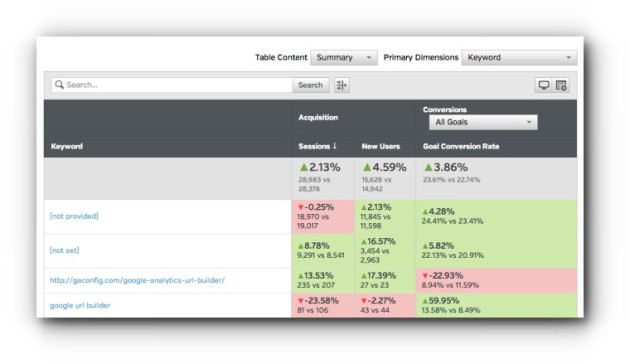Sort by Sessions column header
The width and height of the screenshot is (630, 364).
pos(317,146)
